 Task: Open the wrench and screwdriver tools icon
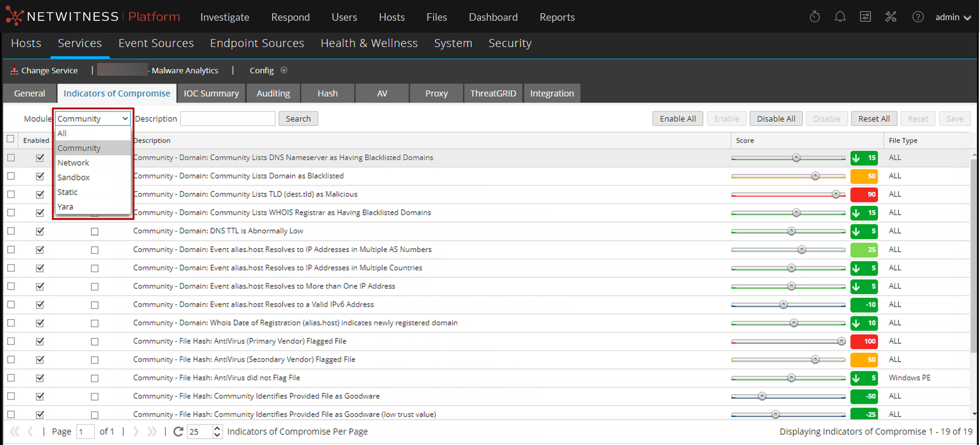click(x=890, y=17)
